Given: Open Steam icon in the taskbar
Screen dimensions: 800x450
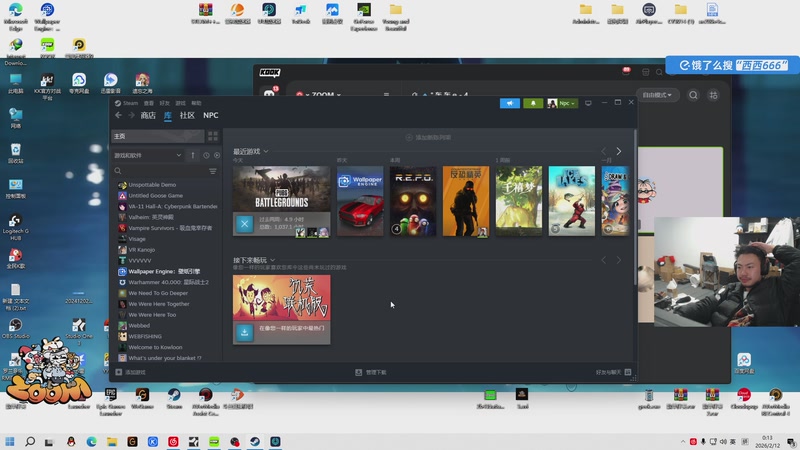Looking at the screenshot, I should pos(255,441).
